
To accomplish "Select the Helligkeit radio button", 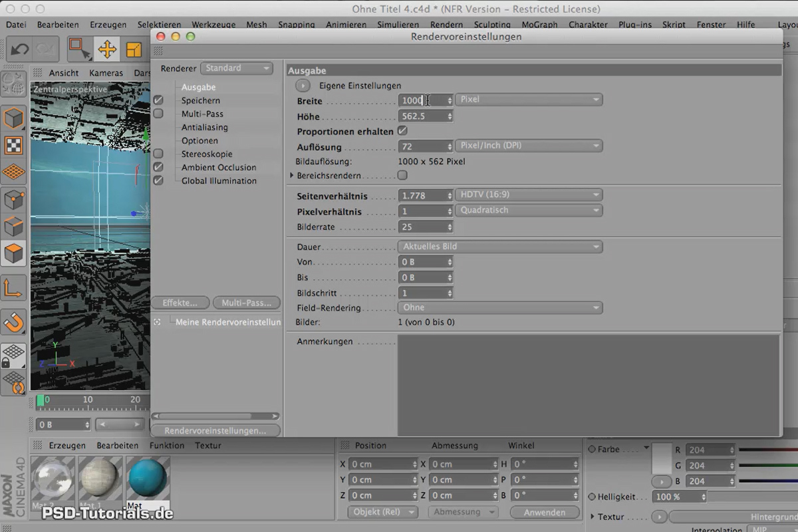I will coord(592,497).
